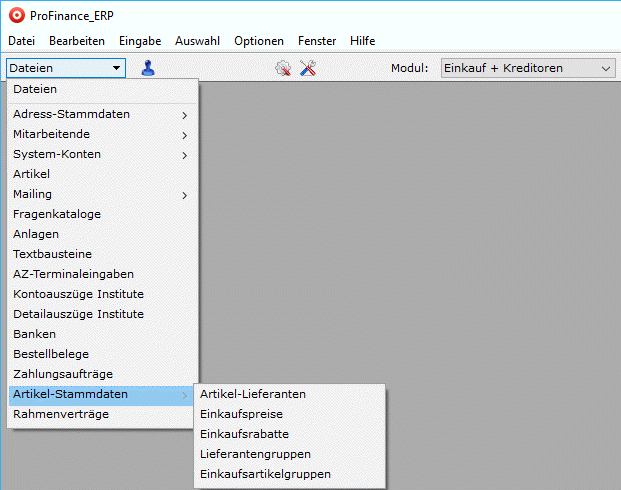Screen dimensions: 621x490
Task: Select the Rahmenverträge list entry
Action: 61,414
